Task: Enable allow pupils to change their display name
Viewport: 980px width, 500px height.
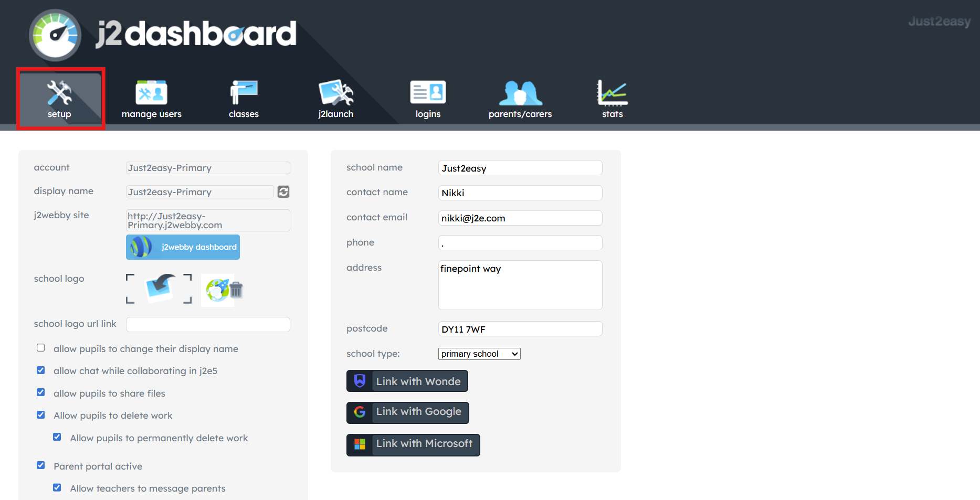Action: coord(41,348)
